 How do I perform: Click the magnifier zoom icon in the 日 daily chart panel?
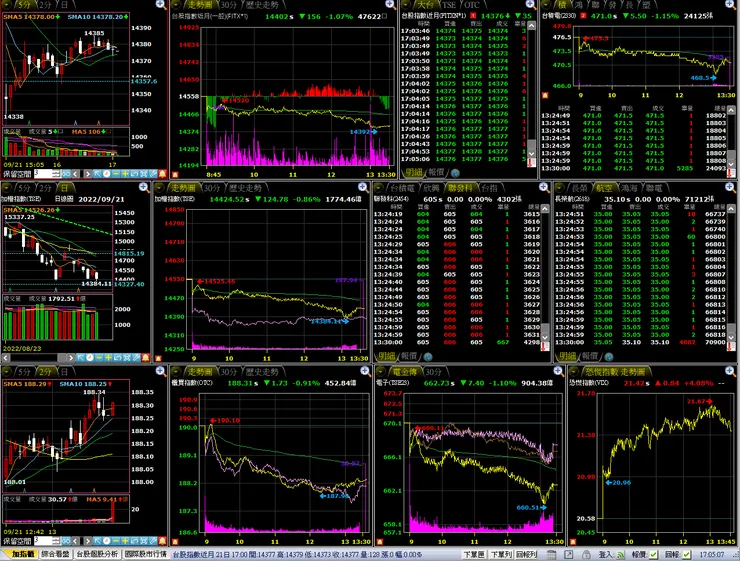(144, 187)
